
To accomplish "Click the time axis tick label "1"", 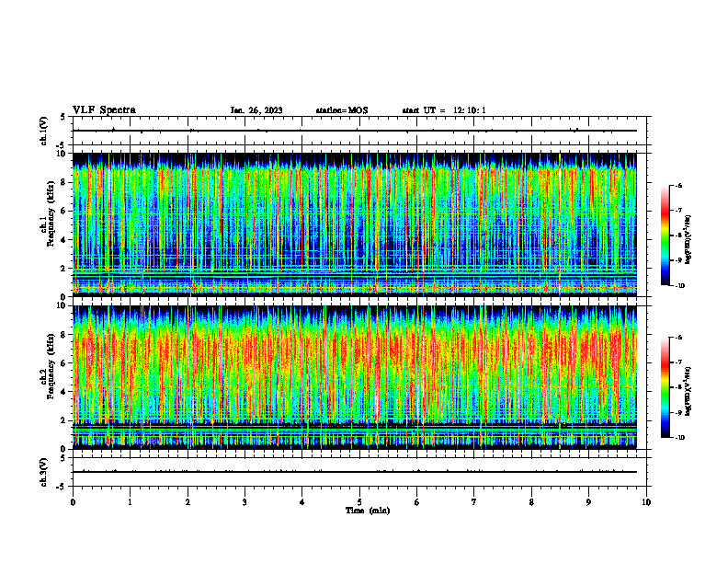I will click(130, 502).
